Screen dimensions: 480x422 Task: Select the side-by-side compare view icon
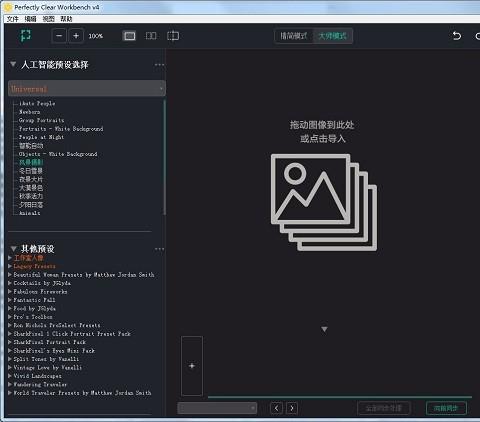pos(151,36)
